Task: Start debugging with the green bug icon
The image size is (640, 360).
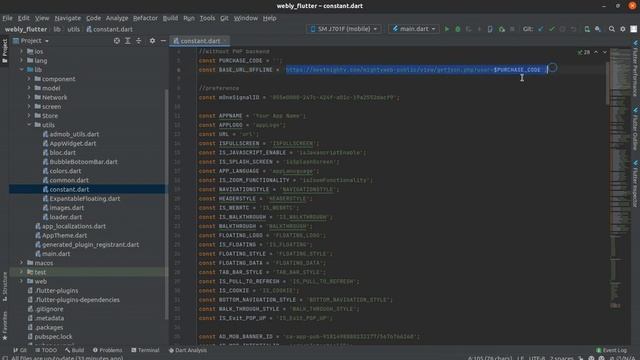Action: click(x=458, y=29)
